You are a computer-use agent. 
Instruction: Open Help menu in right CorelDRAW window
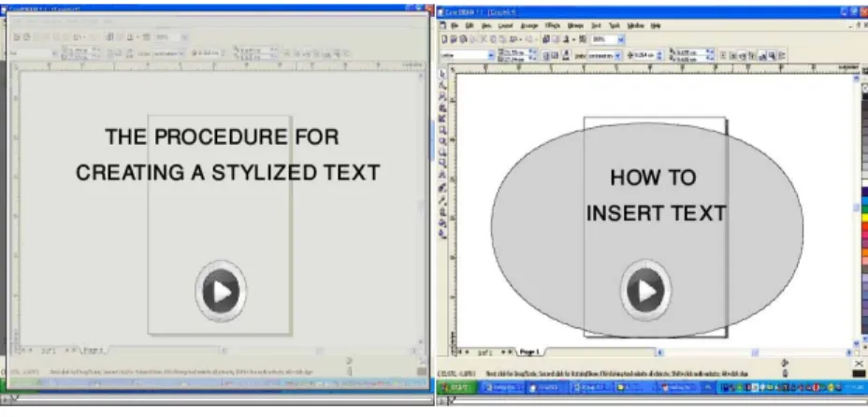[656, 26]
